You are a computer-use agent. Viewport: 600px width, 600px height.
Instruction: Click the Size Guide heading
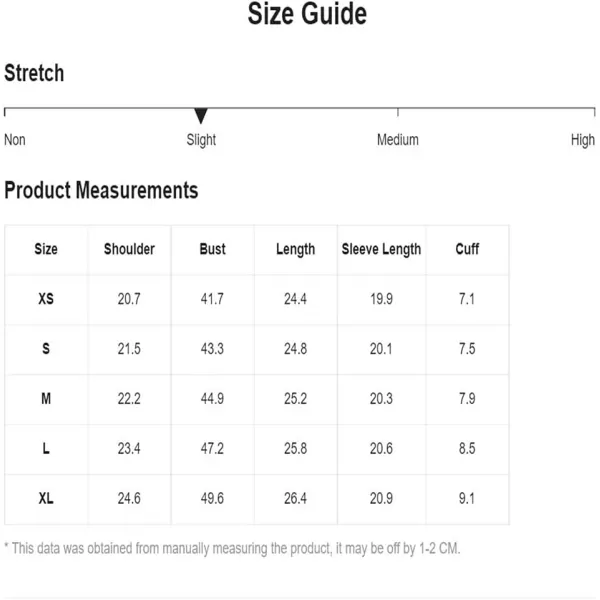307,14
